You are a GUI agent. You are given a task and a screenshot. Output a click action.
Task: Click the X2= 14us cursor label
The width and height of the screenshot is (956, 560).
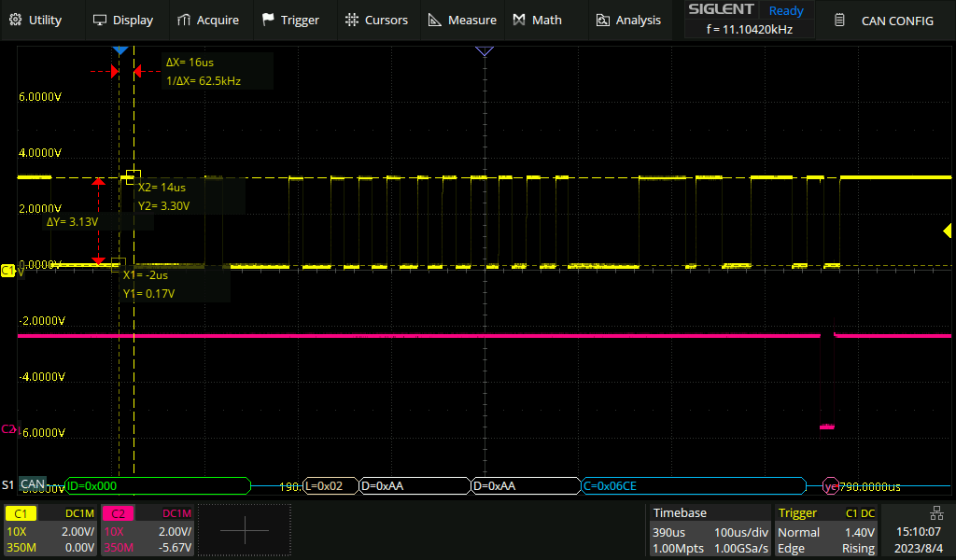[x=162, y=187]
